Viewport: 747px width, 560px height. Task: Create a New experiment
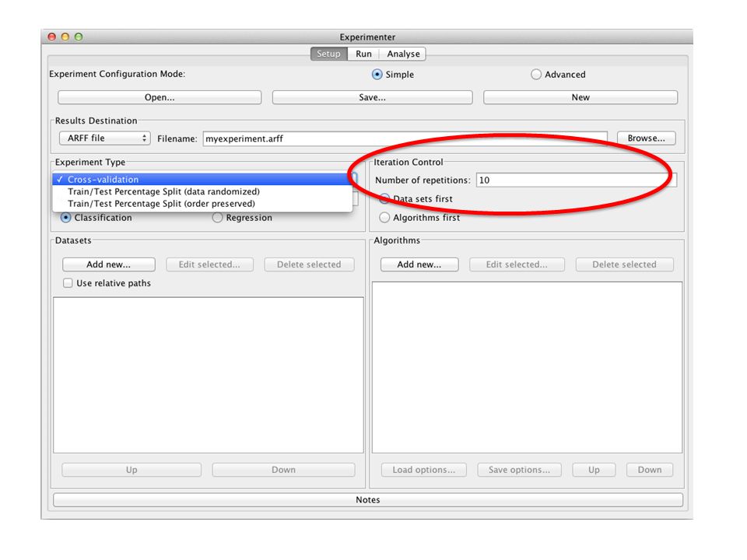click(x=580, y=97)
